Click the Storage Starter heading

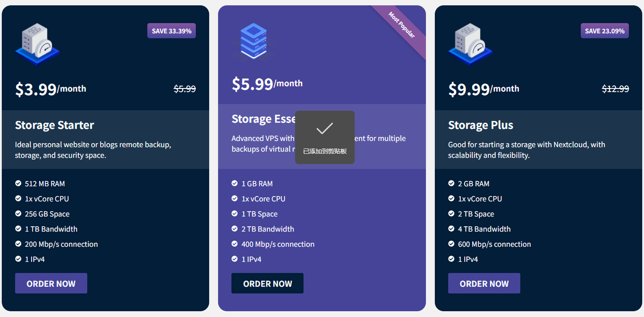[55, 126]
